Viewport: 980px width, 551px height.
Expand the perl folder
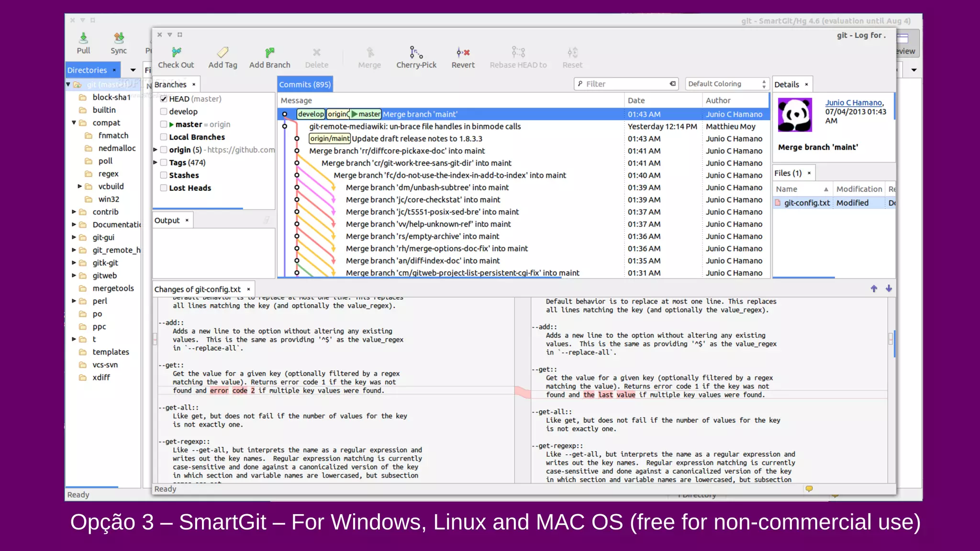pos(74,301)
